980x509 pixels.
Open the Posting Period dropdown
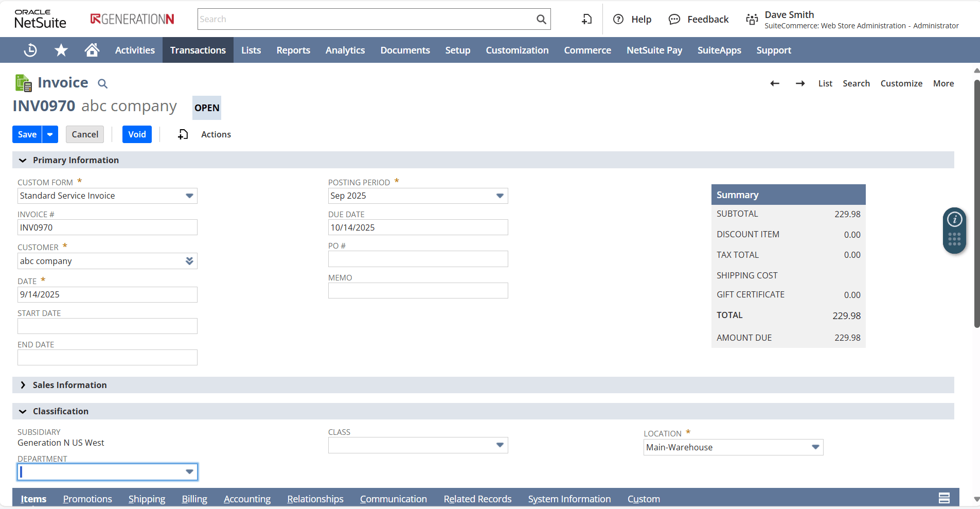[500, 196]
